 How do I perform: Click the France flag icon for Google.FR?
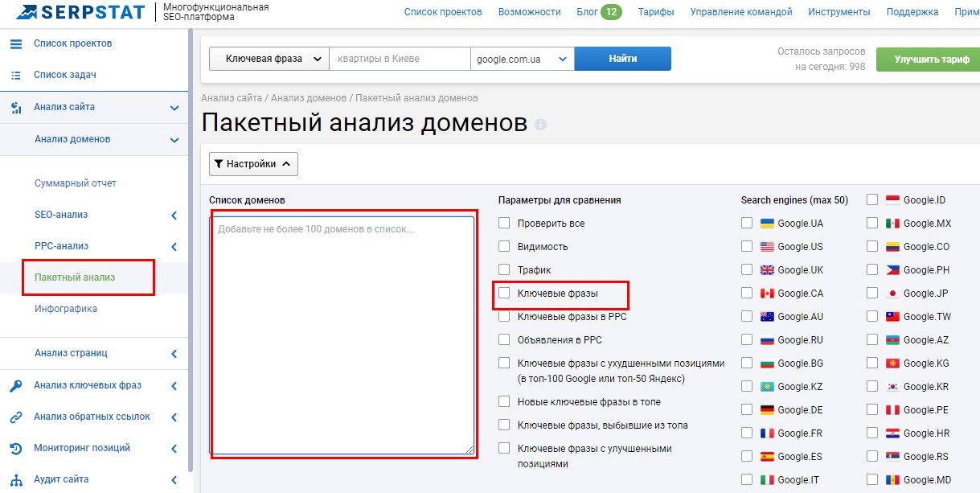[767, 433]
